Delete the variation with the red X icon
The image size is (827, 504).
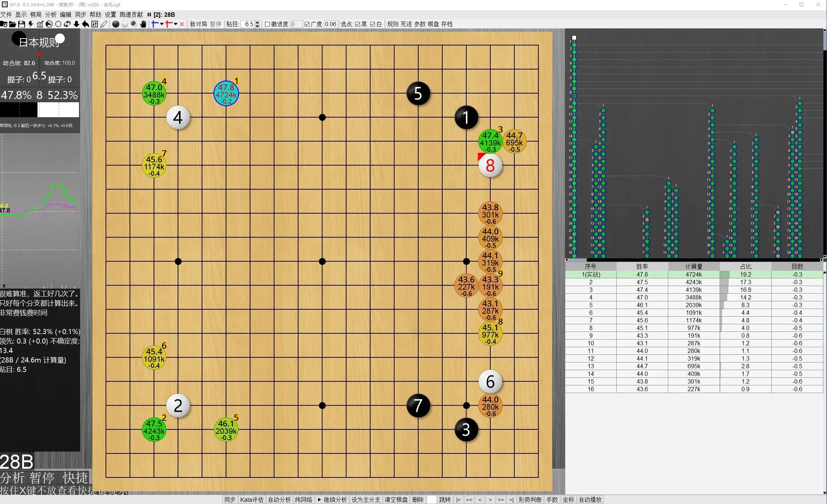click(x=182, y=24)
